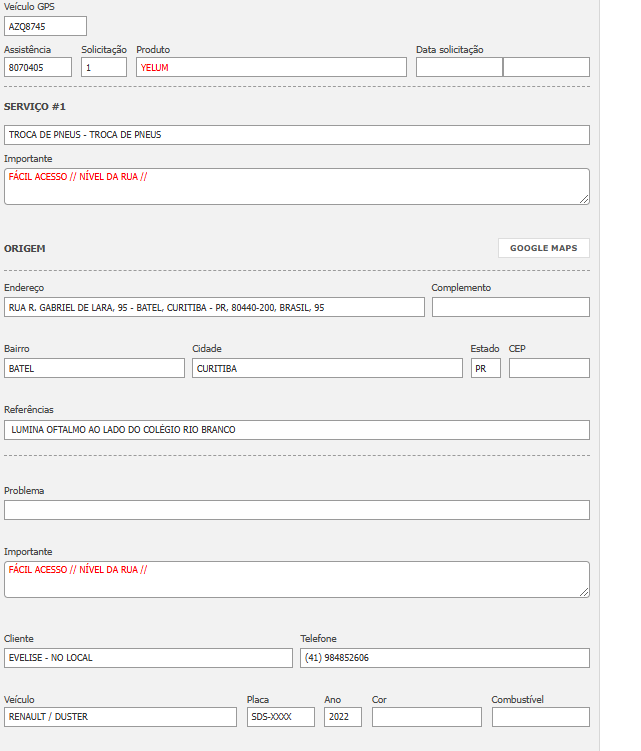Click the Endereço address field
641x751 pixels.
[x=214, y=307]
